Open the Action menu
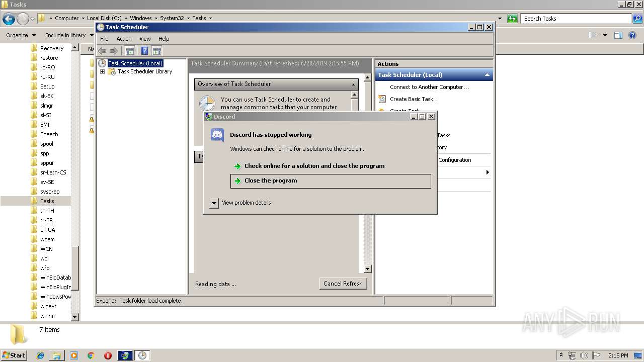Image resolution: width=644 pixels, height=362 pixels. 124,39
